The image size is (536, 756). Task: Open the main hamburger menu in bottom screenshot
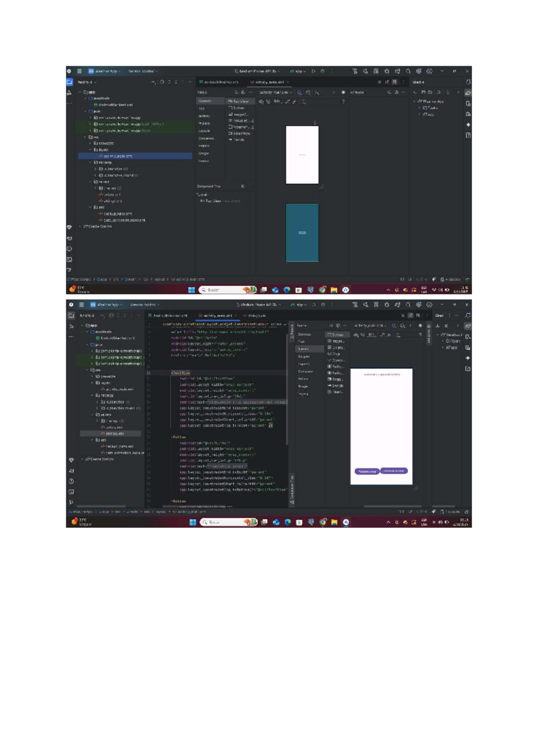click(81, 304)
